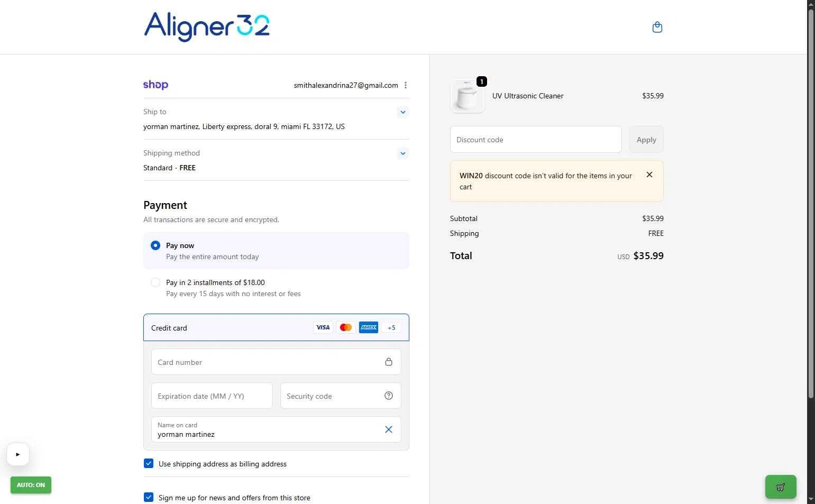The width and height of the screenshot is (815, 504).
Task: Focus the Discount code field
Action: 536,140
